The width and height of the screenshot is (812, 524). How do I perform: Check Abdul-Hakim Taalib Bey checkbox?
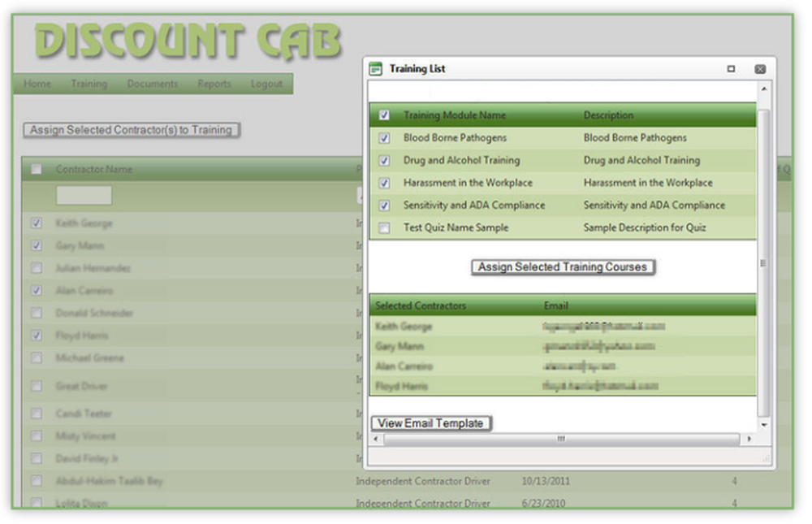tap(37, 481)
